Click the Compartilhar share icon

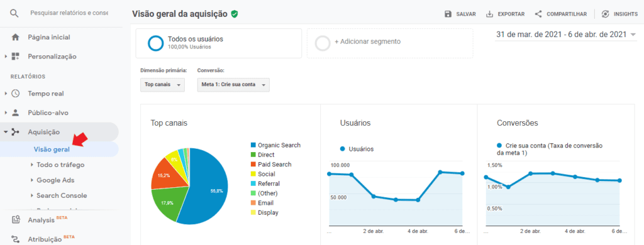538,14
